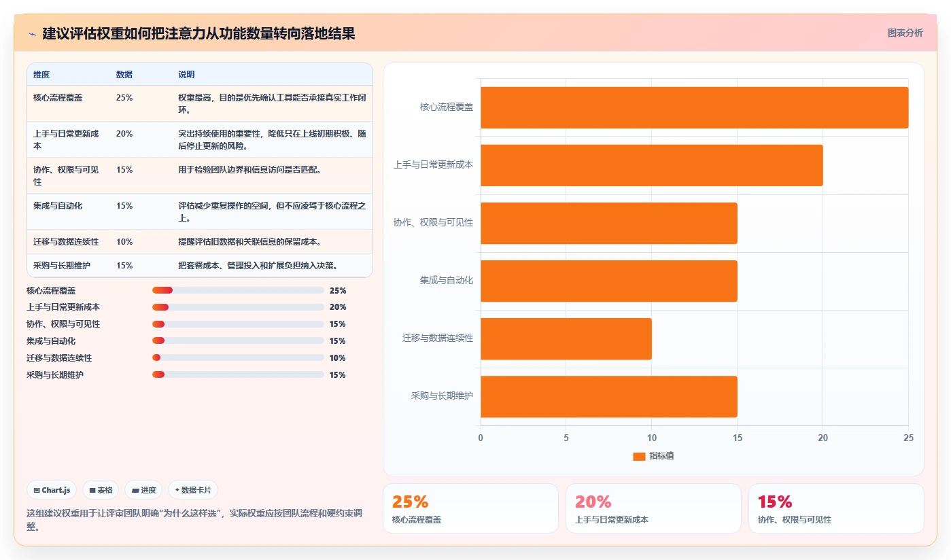Click the lightning icon beside the page title
Image resolution: width=951 pixels, height=560 pixels.
[x=33, y=34]
